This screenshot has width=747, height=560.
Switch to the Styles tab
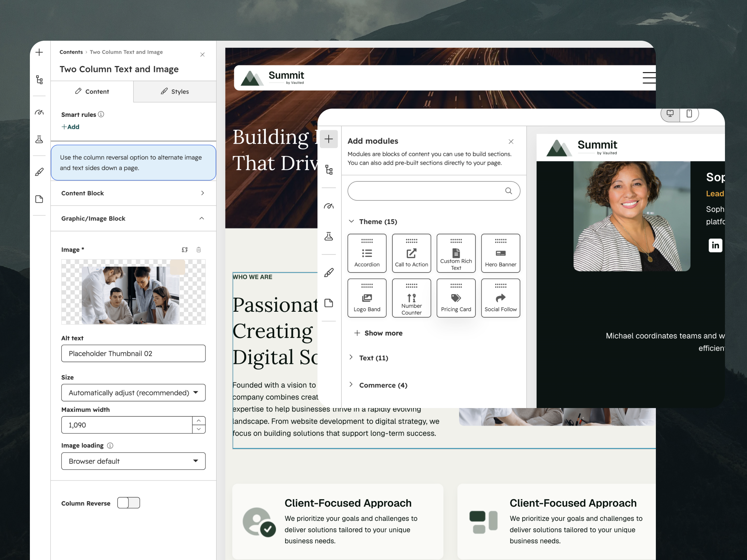click(175, 91)
